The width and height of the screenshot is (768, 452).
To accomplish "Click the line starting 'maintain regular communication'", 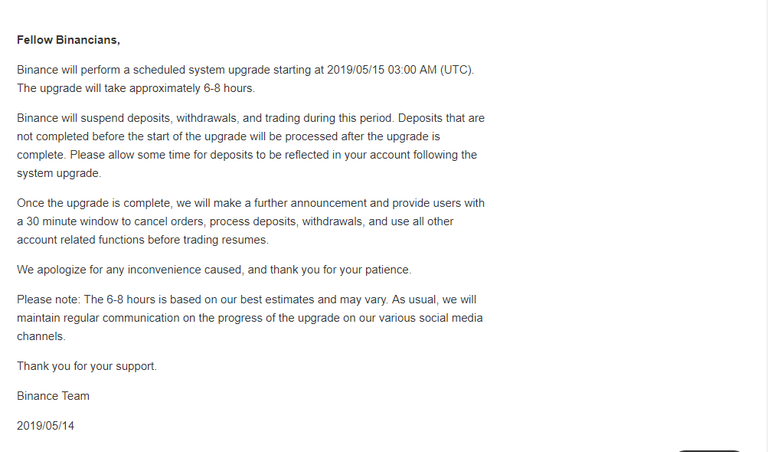I will coord(250,318).
